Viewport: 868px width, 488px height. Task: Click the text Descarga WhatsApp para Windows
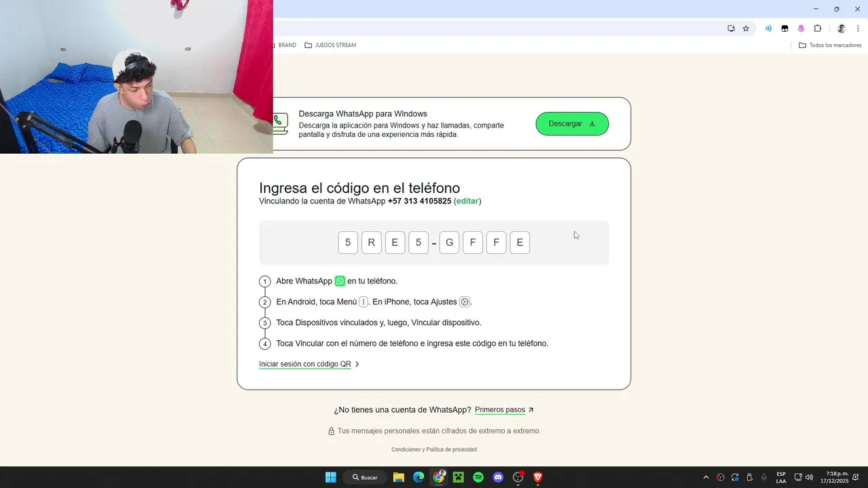pos(363,114)
